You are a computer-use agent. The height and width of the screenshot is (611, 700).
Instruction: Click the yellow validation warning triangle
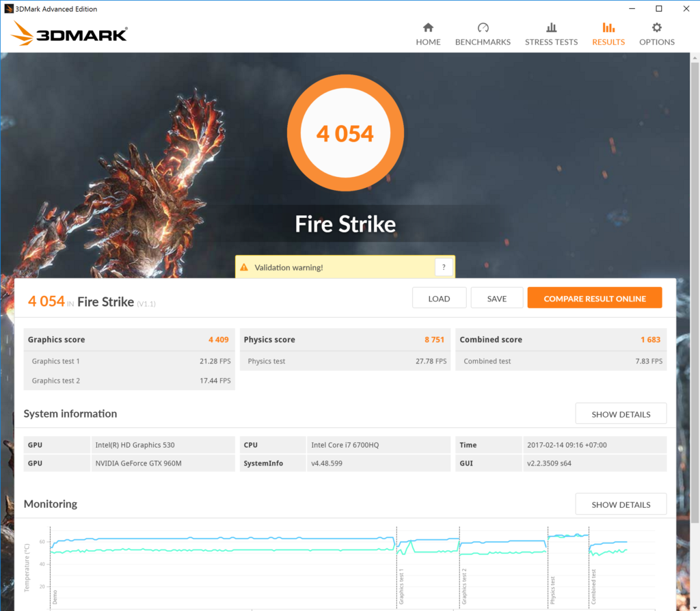click(244, 267)
